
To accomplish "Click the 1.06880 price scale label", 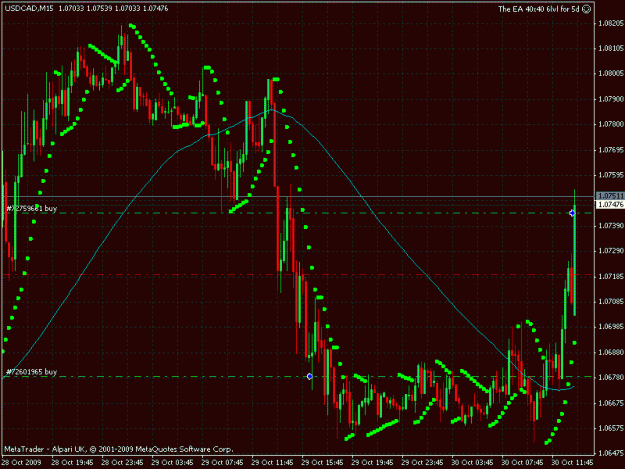I will (x=611, y=352).
